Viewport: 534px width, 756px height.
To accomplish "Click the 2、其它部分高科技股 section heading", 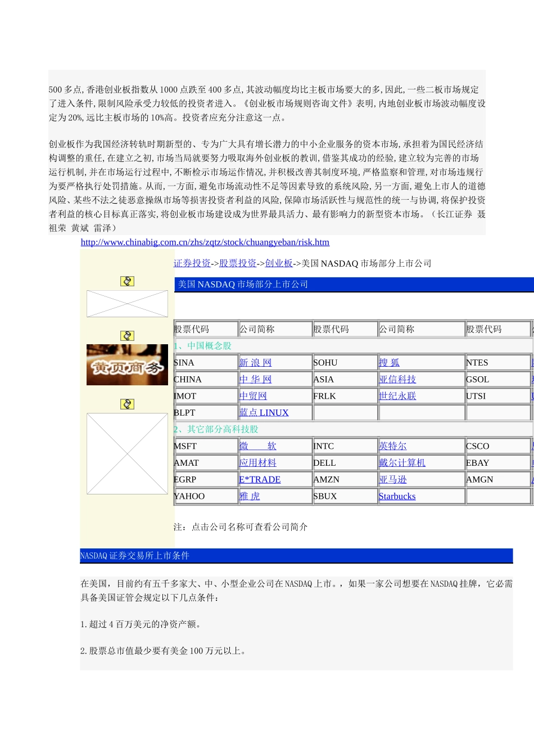I will [x=216, y=429].
